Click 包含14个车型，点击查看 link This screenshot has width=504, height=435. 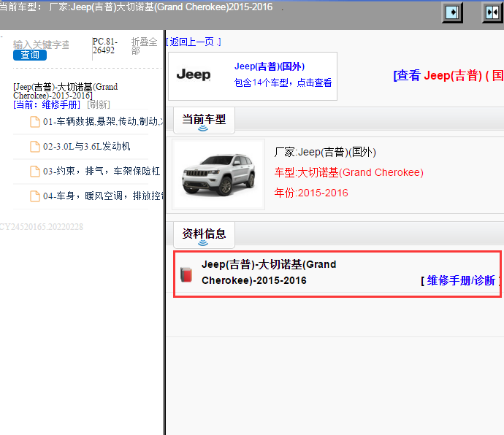[283, 82]
